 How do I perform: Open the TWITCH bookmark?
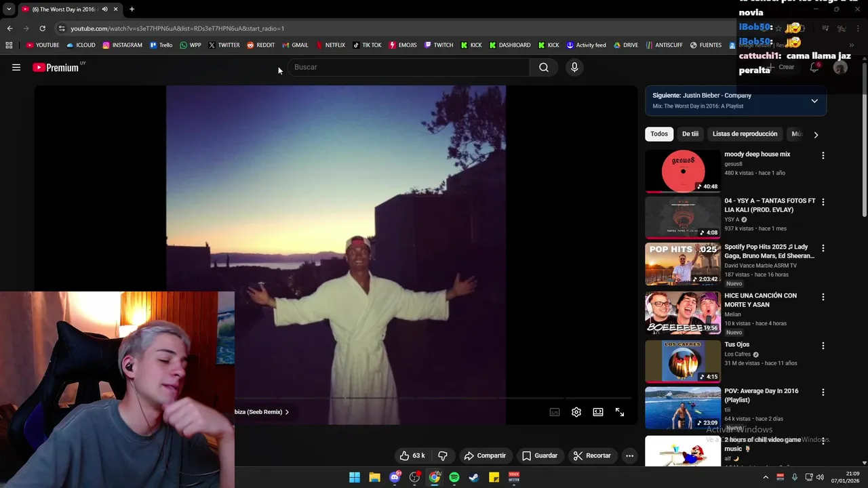[x=439, y=45]
